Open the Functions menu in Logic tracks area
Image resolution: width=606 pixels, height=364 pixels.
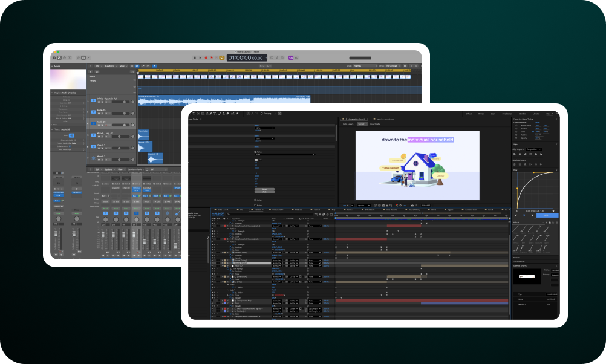pos(111,66)
